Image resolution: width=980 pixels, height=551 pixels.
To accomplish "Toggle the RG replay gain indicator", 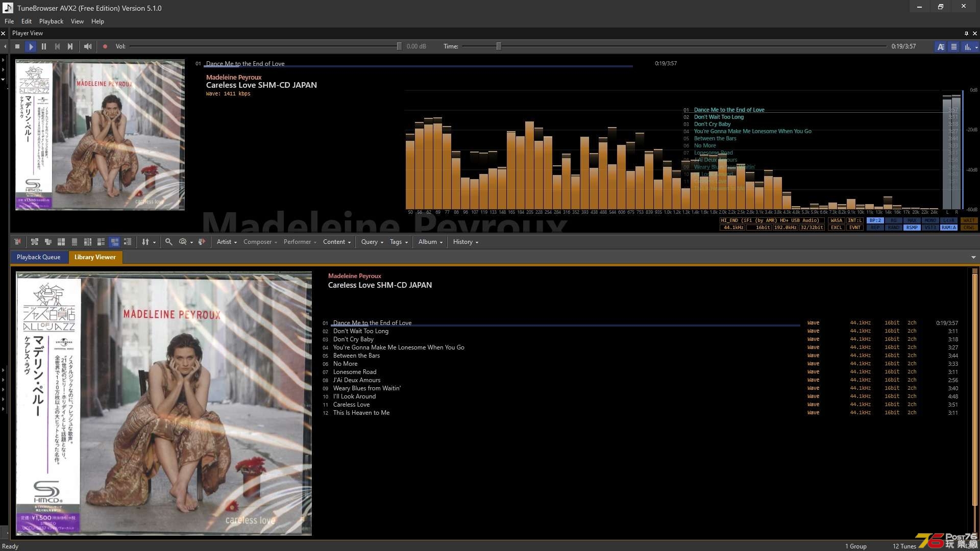I will click(x=894, y=220).
